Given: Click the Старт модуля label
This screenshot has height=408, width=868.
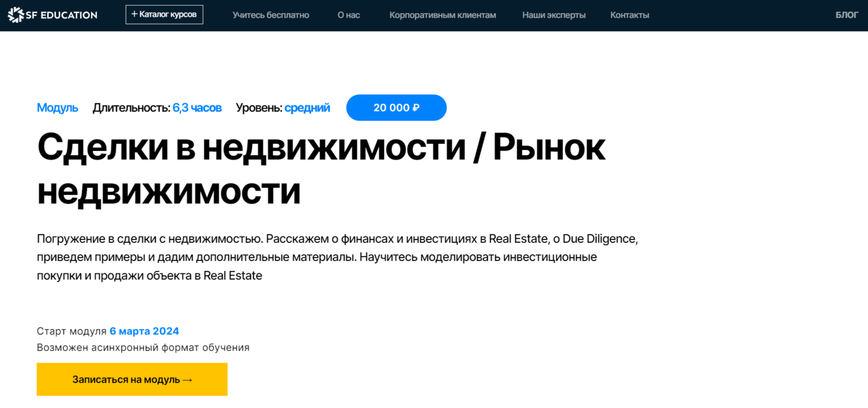Looking at the screenshot, I should [72, 331].
